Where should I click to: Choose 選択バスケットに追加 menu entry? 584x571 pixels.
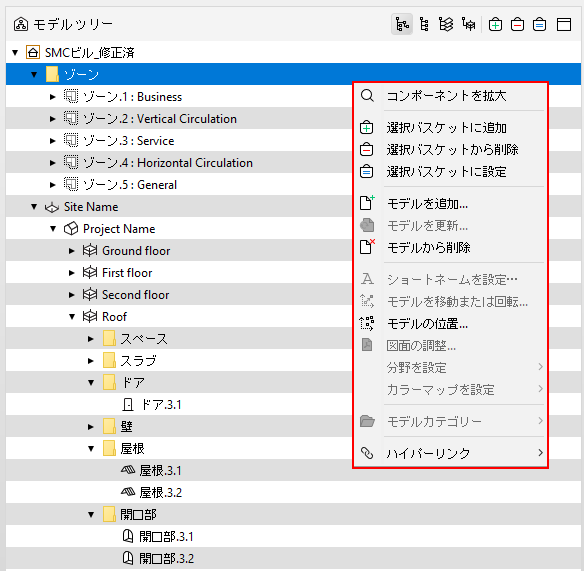coord(450,128)
